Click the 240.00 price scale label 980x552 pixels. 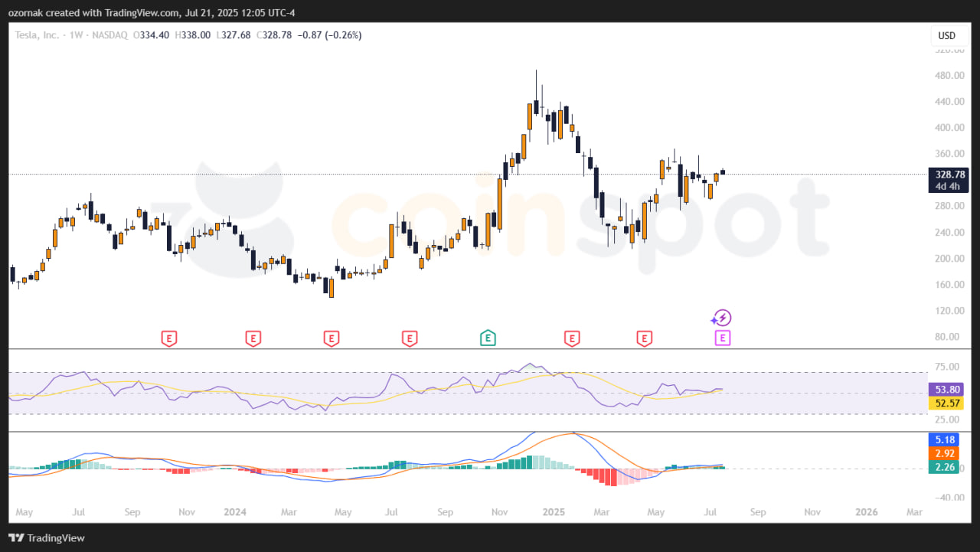[x=950, y=233]
